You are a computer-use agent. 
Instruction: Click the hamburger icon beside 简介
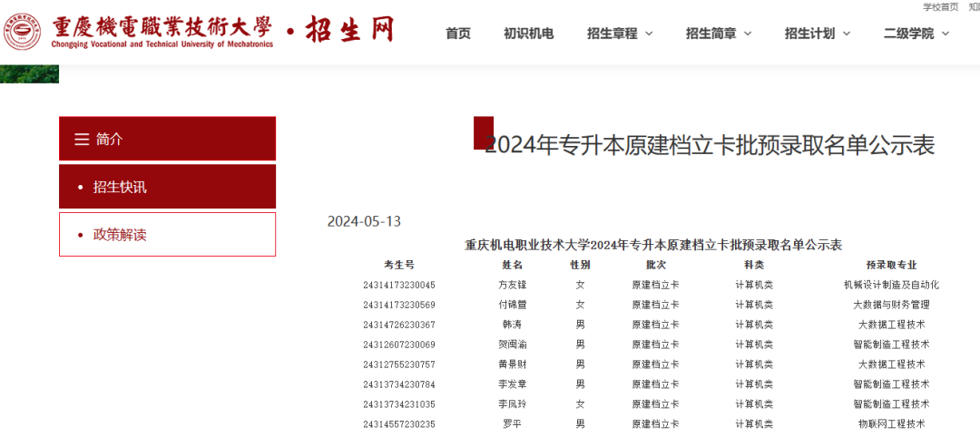point(82,140)
